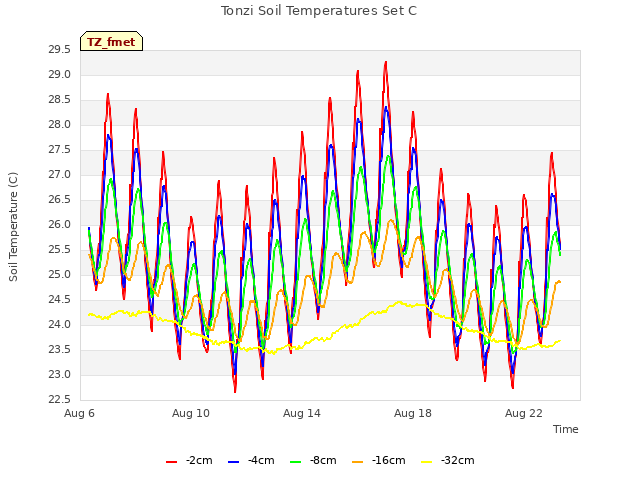Click the Aug 6 x-axis tick label
This screenshot has height=480, width=640.
(x=80, y=413)
